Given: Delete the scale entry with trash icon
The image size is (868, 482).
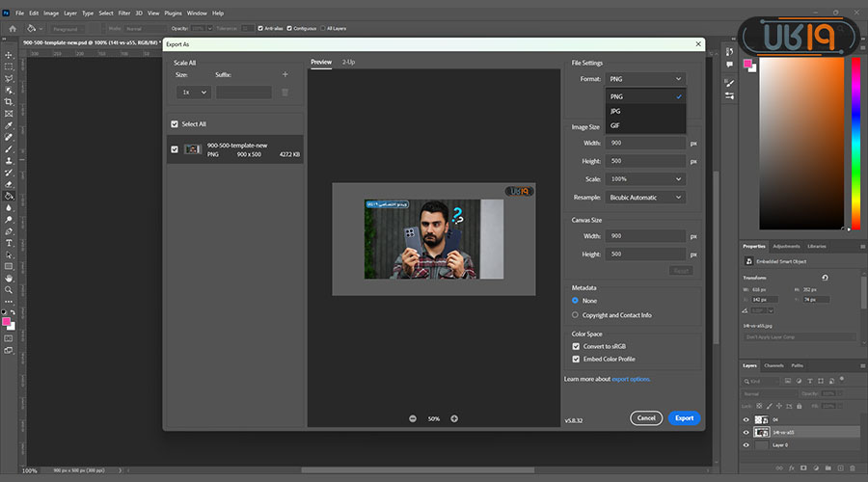Looking at the screenshot, I should [285, 92].
